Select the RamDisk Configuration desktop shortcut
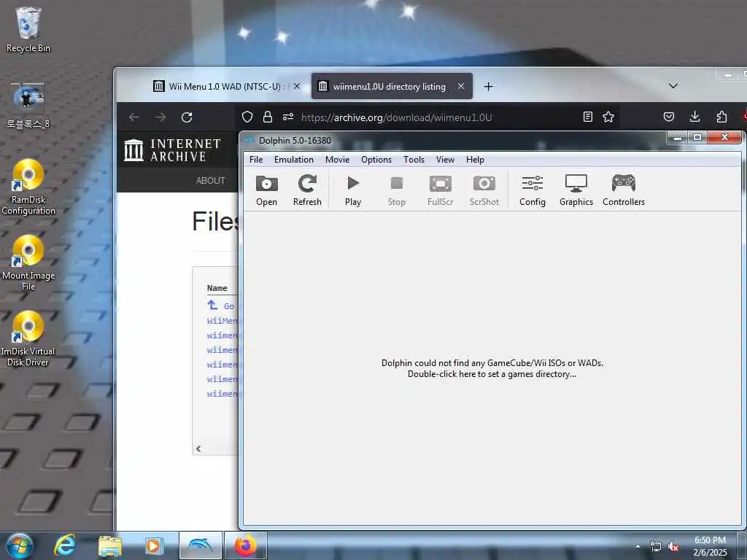This screenshot has height=560, width=747. pos(28,187)
